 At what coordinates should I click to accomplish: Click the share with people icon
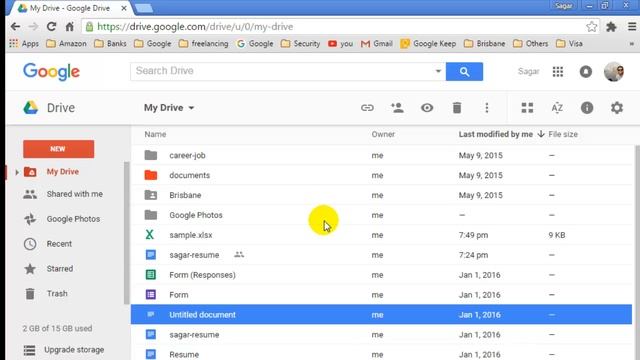[397, 108]
